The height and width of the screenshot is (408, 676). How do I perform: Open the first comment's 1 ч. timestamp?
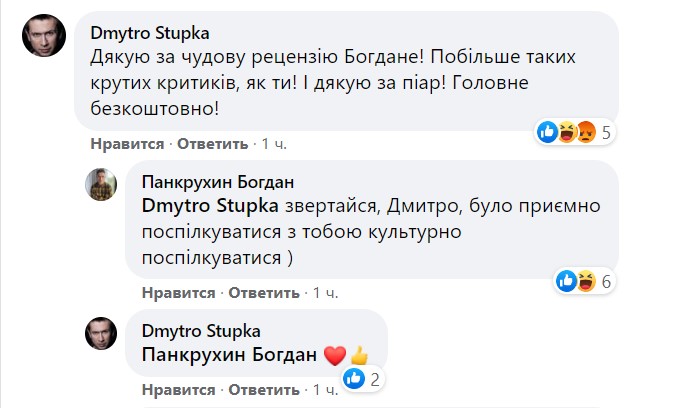click(274, 144)
